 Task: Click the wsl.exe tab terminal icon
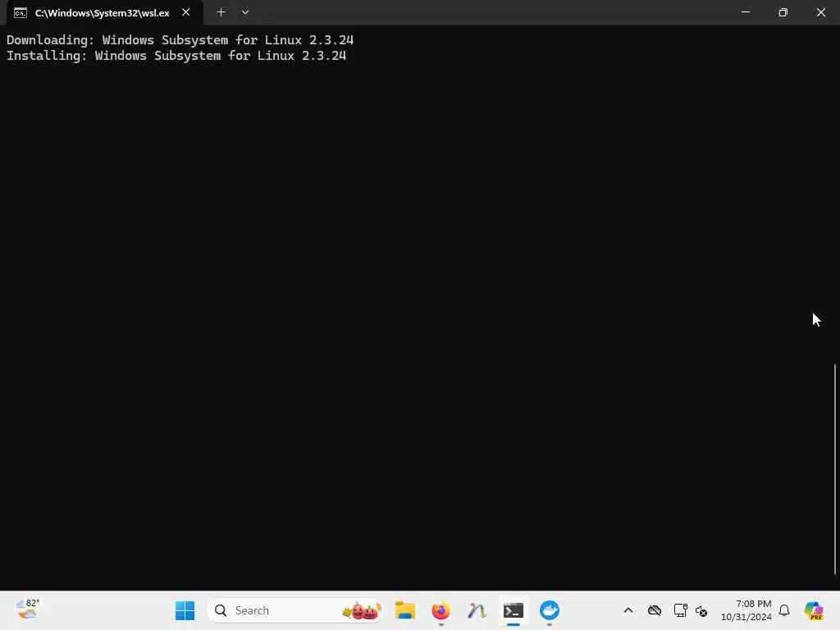coord(21,13)
